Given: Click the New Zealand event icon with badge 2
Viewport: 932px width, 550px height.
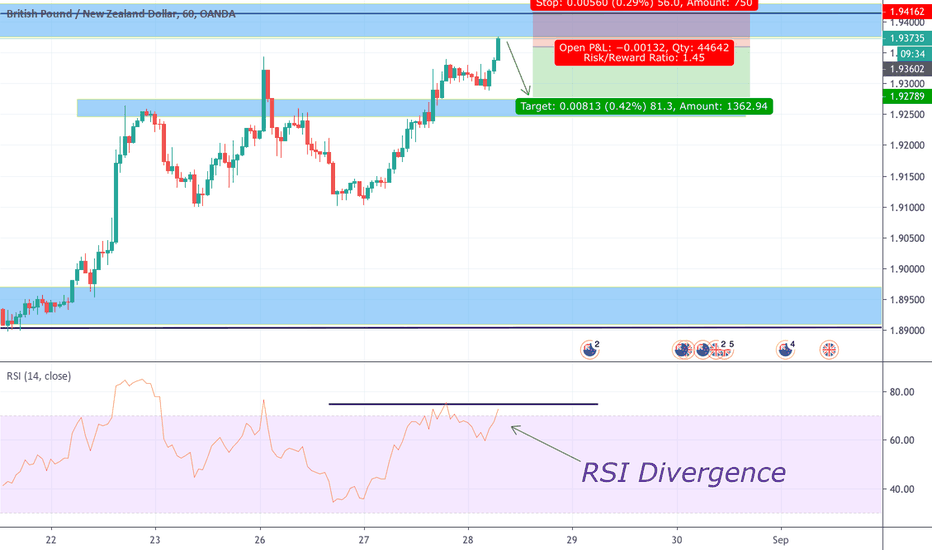Looking at the screenshot, I should pyautogui.click(x=590, y=350).
